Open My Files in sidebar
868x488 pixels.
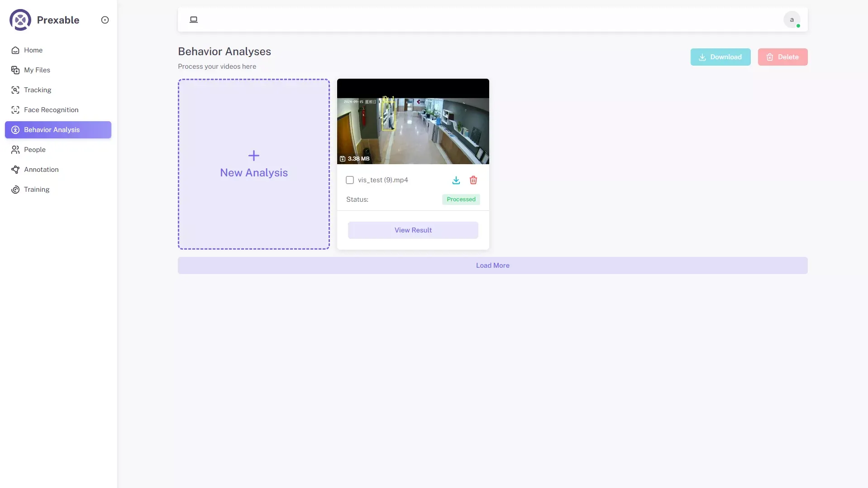tap(58, 70)
